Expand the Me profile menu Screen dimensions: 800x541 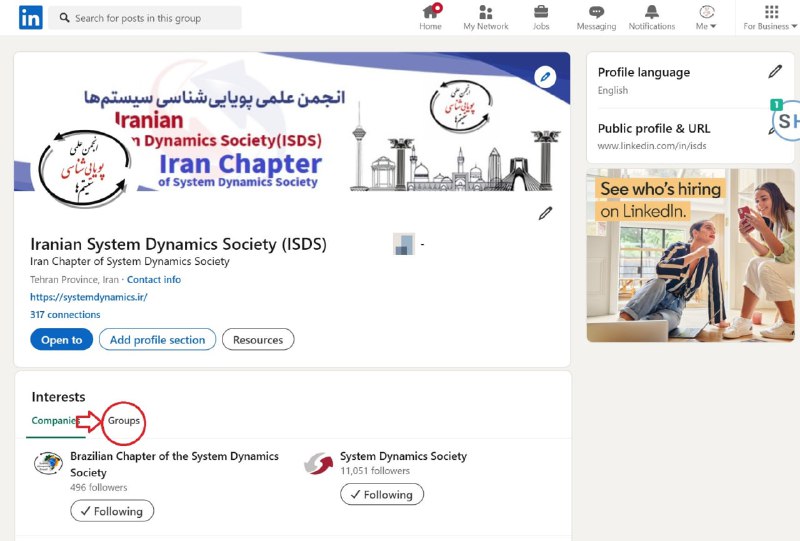(706, 17)
